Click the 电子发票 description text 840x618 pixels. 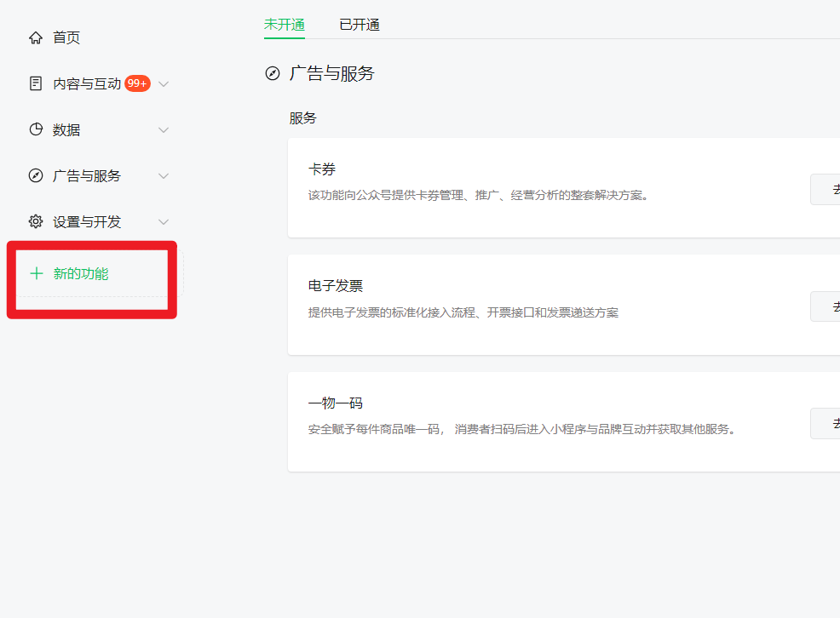click(463, 312)
